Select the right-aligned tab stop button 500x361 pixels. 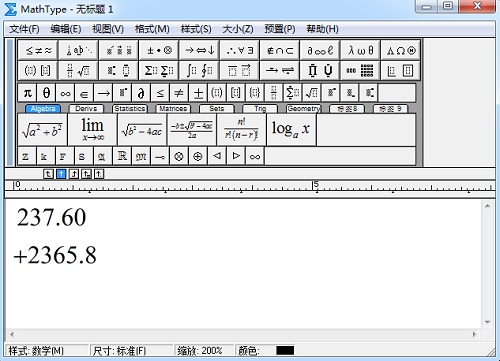[x=74, y=174]
